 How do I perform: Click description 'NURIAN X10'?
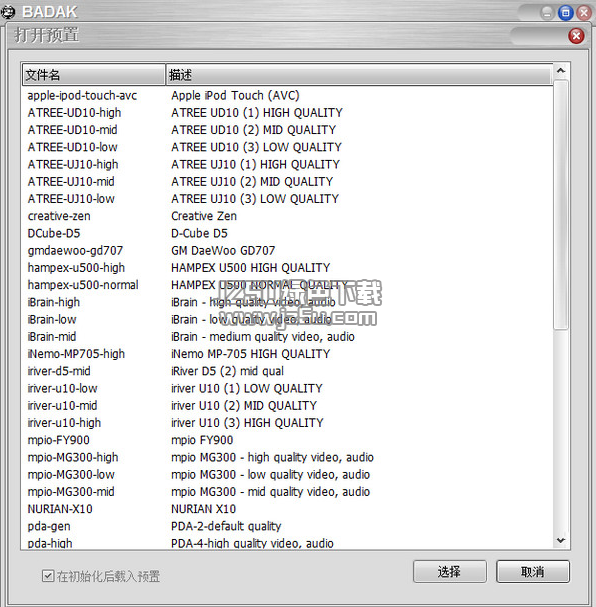pos(204,509)
